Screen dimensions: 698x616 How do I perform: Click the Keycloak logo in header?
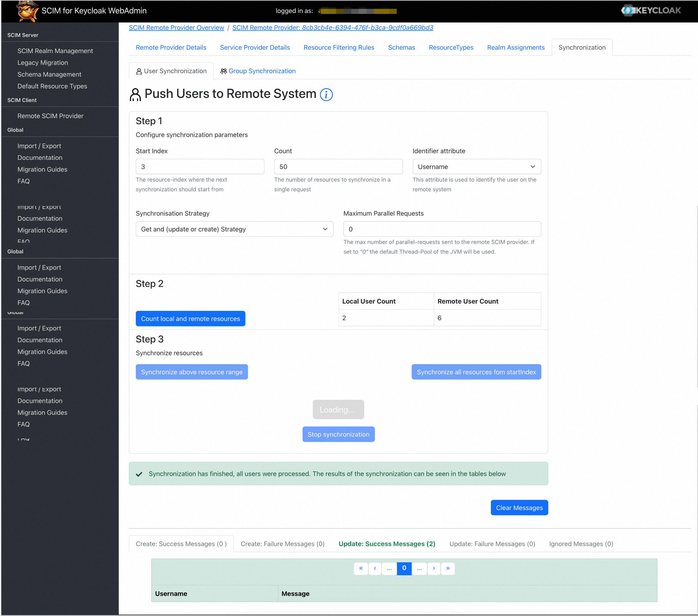click(x=651, y=11)
